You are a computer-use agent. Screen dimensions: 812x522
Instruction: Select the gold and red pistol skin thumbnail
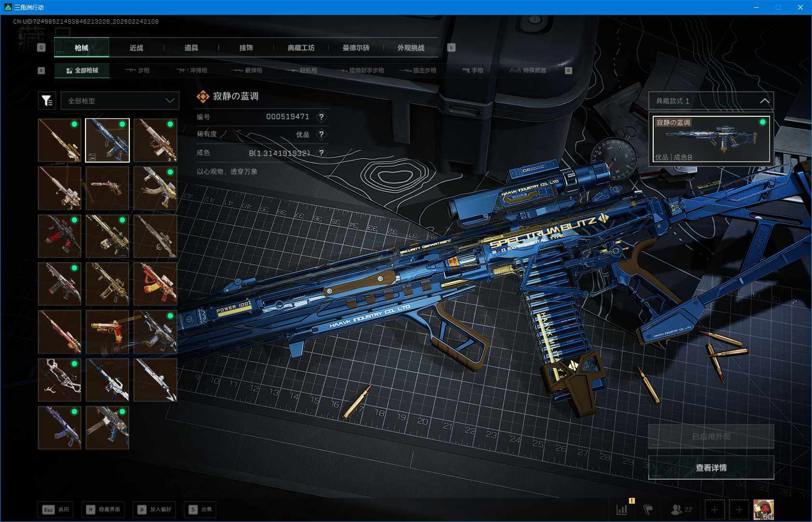(107, 332)
